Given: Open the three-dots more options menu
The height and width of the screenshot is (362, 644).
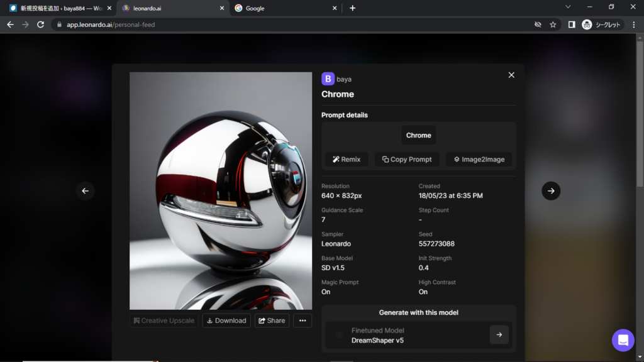Looking at the screenshot, I should click(303, 321).
